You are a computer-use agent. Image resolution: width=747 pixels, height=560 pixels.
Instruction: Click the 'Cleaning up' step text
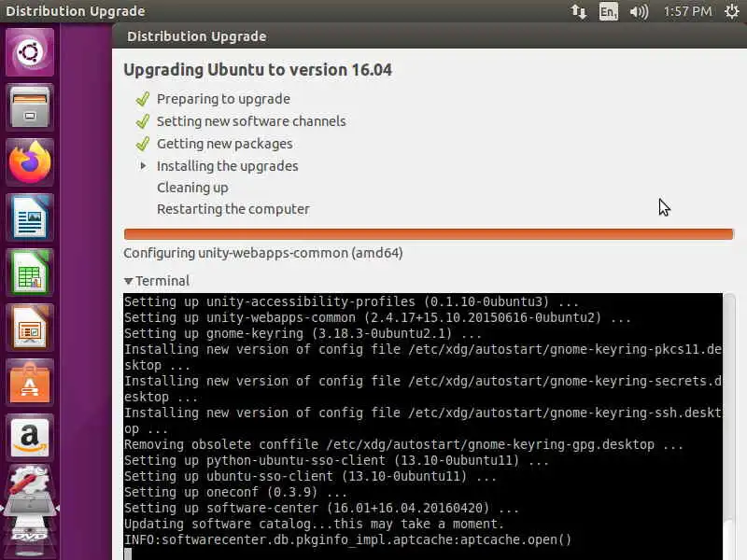click(x=192, y=188)
